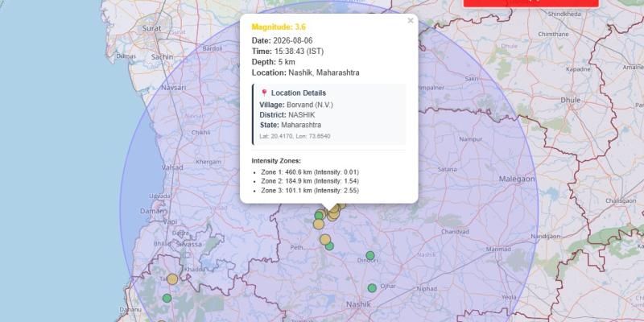644x322 pixels.
Task: Click the Lat 20.4170, Lon coordinates line
Action: [295, 136]
